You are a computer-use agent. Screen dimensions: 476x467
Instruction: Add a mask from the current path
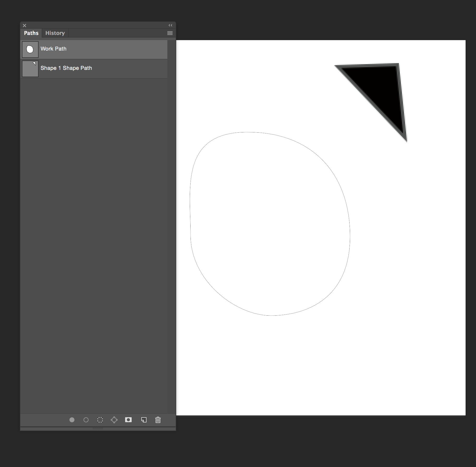coord(128,420)
